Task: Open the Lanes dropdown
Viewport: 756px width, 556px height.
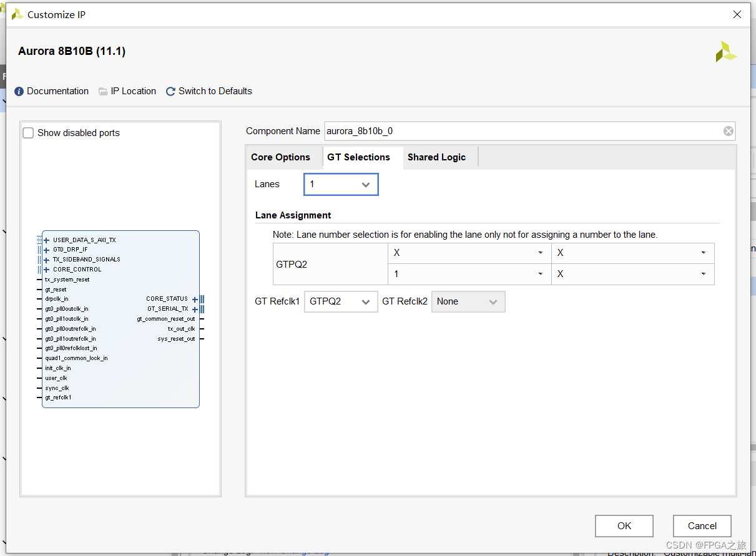Action: tap(341, 185)
